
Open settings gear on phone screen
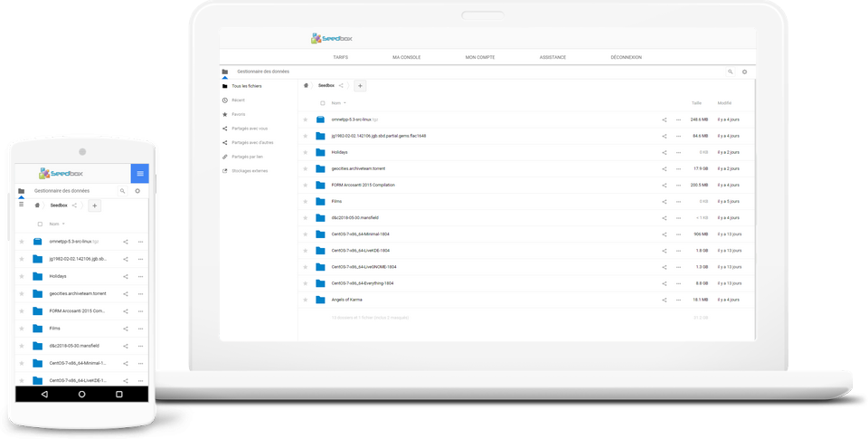[137, 191]
